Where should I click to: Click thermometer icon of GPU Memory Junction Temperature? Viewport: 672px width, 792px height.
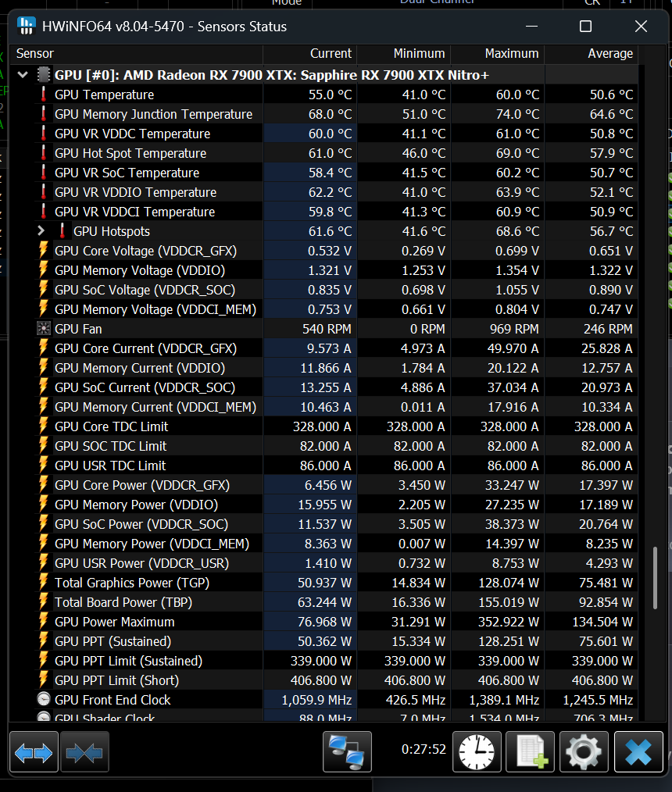tap(44, 114)
